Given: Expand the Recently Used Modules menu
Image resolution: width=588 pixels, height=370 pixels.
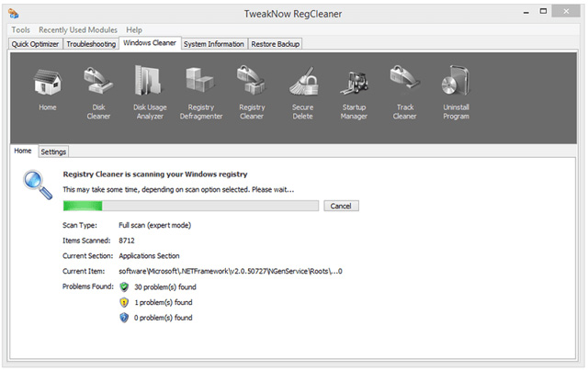Looking at the screenshot, I should tap(78, 30).
